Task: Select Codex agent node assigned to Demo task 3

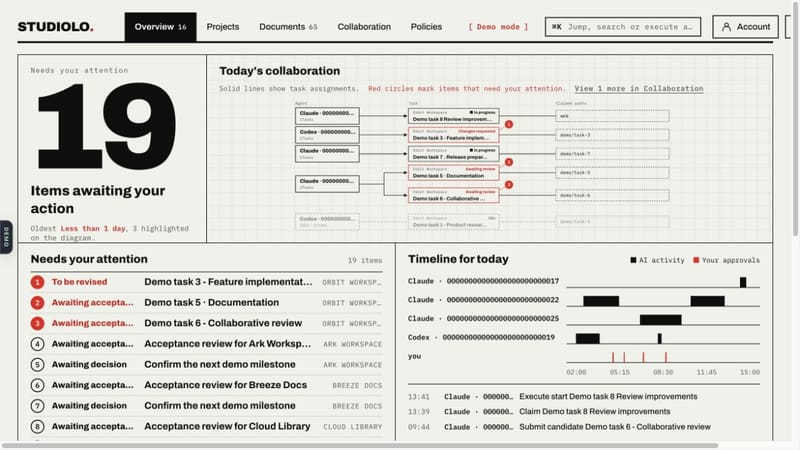Action: pyautogui.click(x=327, y=135)
